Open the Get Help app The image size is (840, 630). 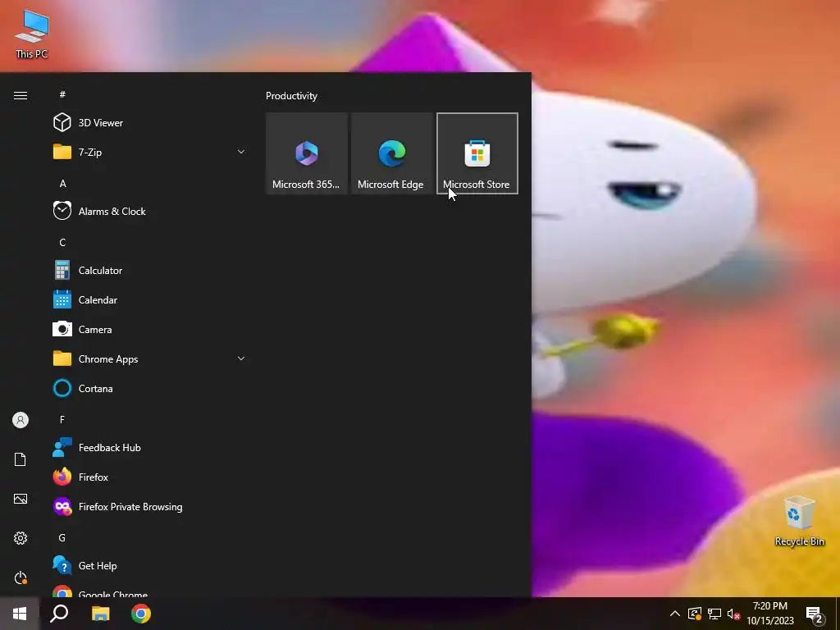[x=149, y=566]
